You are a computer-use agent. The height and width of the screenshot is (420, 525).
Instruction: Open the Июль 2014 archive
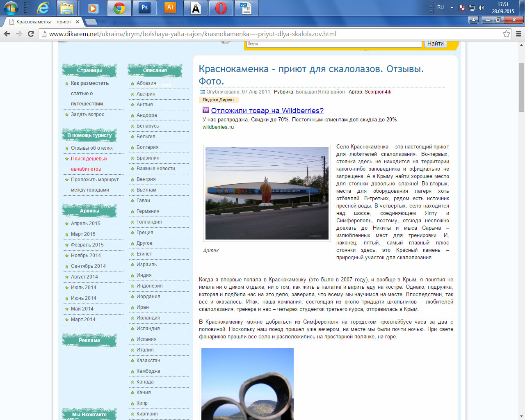click(83, 288)
